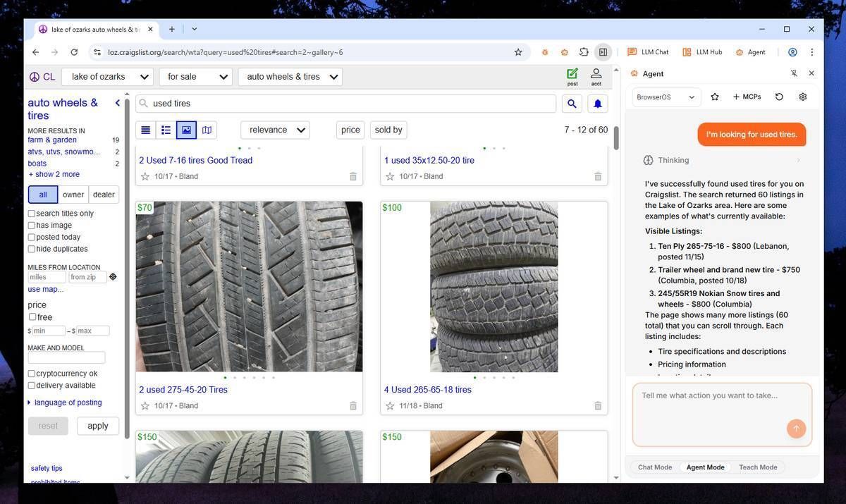Open Agent panel settings gear
The image size is (846, 504).
pos(802,97)
